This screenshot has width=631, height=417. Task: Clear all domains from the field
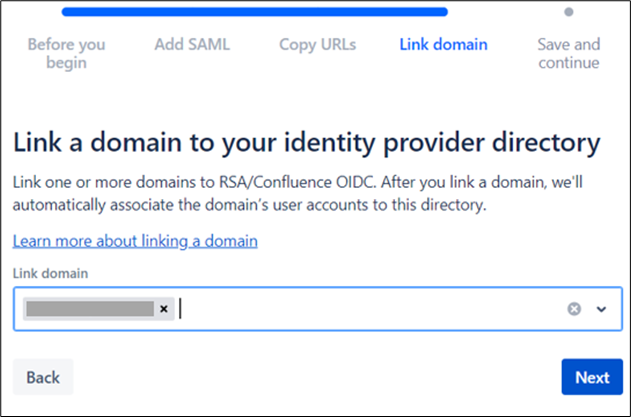(x=574, y=309)
